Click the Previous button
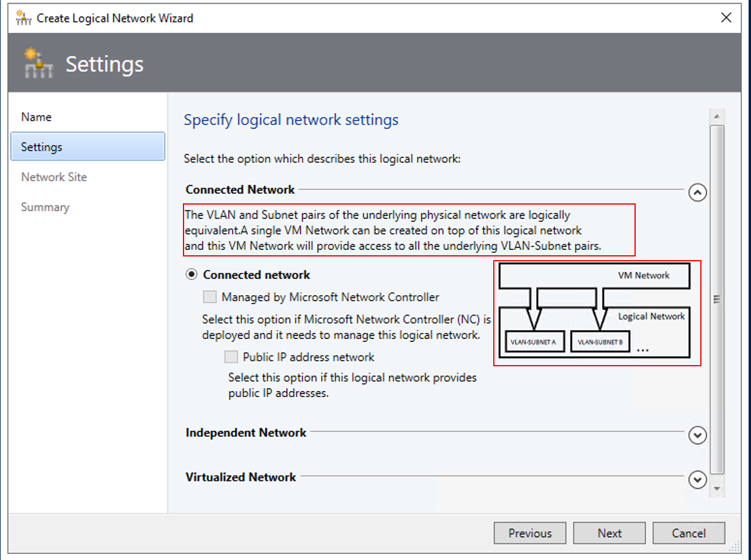The height and width of the screenshot is (560, 751). (530, 533)
